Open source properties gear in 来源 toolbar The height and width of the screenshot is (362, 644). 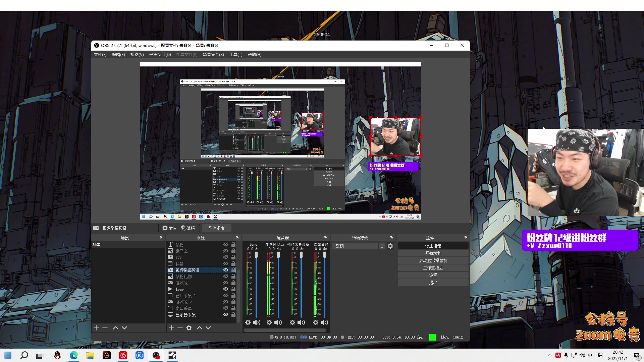click(189, 328)
